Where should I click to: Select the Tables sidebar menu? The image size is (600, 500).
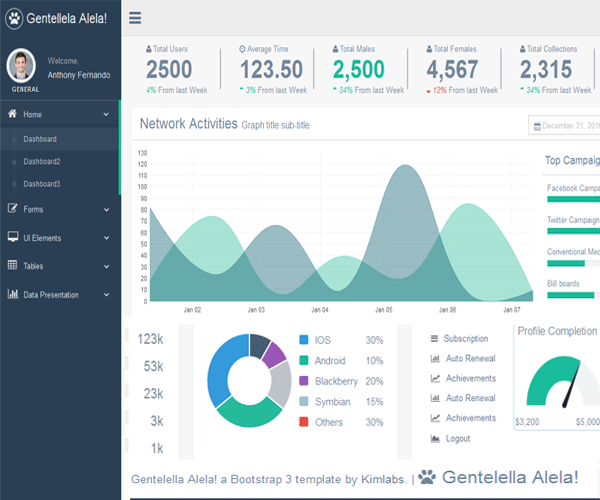59,266
